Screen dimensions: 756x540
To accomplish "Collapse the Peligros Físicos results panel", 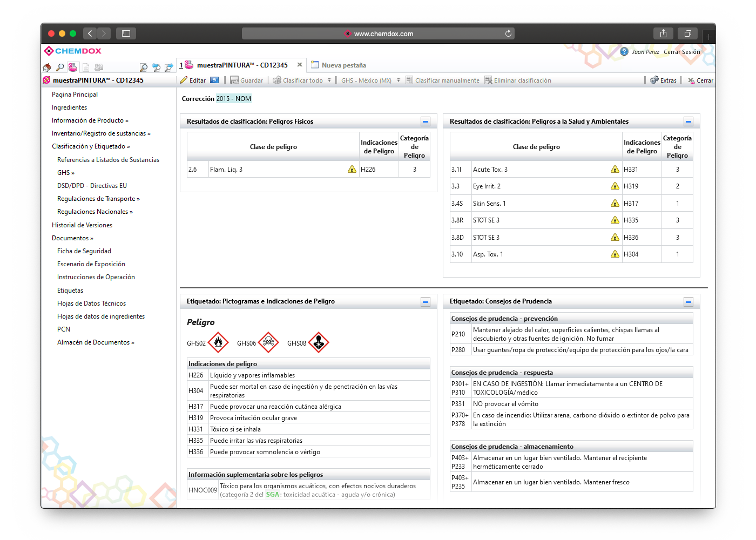I will [426, 122].
